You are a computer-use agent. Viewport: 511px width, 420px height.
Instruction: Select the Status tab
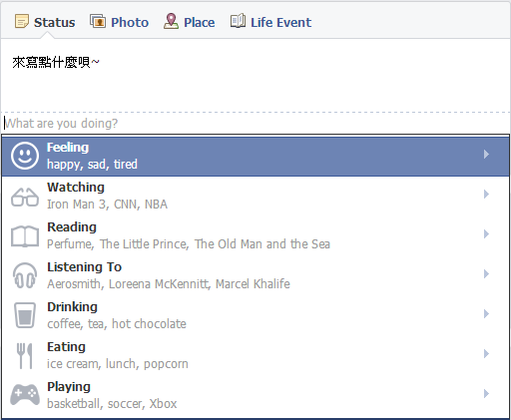45,22
